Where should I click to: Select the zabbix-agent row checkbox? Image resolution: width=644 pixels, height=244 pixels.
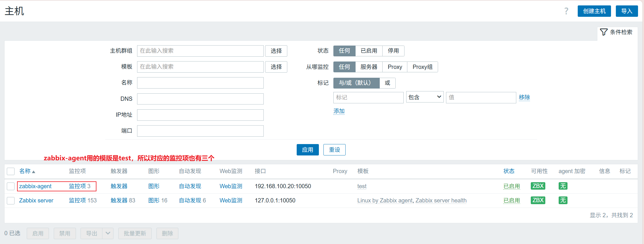coord(11,186)
